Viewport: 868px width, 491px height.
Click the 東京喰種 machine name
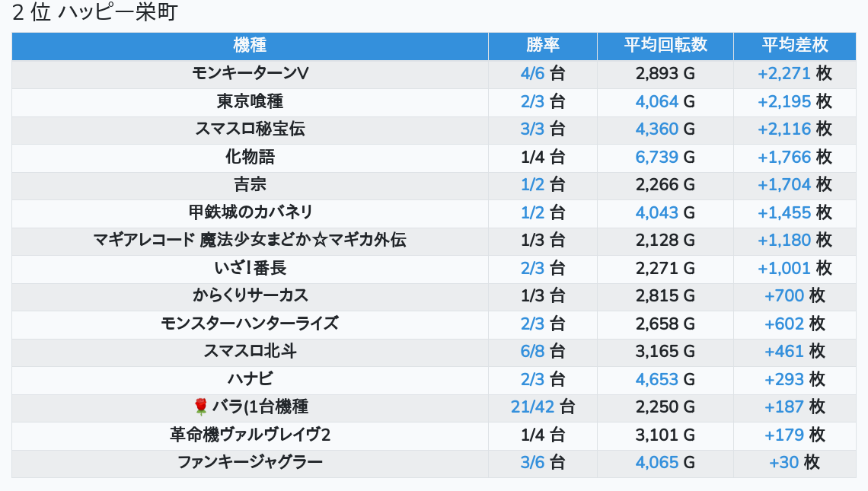coord(250,101)
